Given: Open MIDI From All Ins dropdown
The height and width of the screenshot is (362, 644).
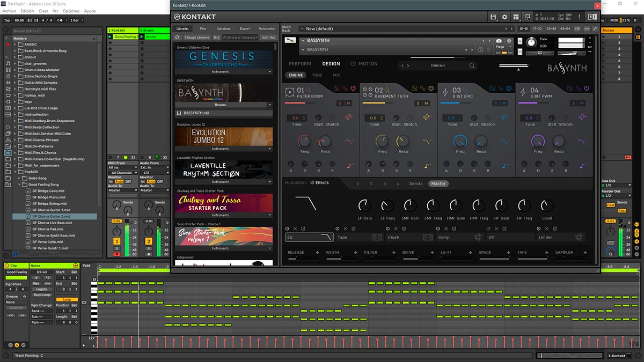Looking at the screenshot, I should click(x=122, y=167).
